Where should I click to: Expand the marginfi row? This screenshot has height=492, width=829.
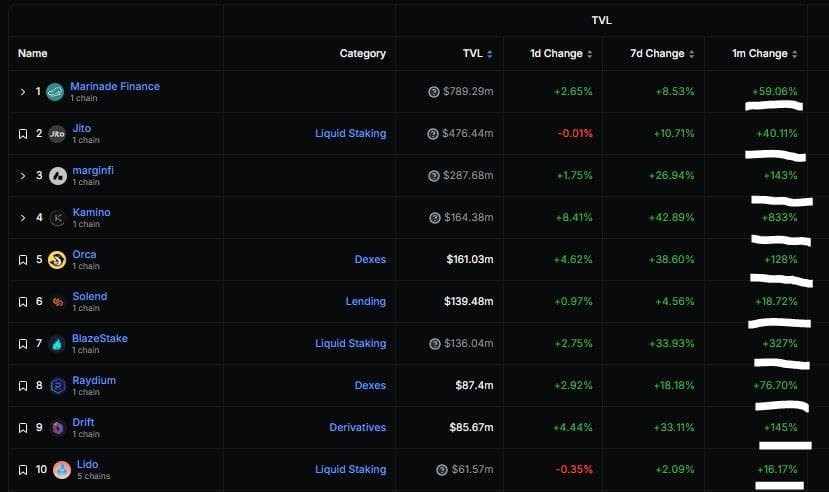(x=23, y=176)
